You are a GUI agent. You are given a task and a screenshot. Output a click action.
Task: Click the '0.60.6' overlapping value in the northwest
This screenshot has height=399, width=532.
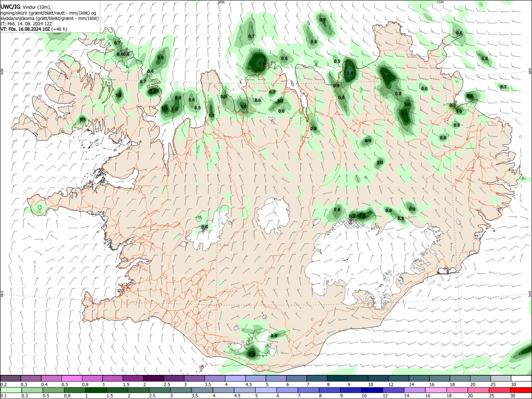[x=123, y=54]
